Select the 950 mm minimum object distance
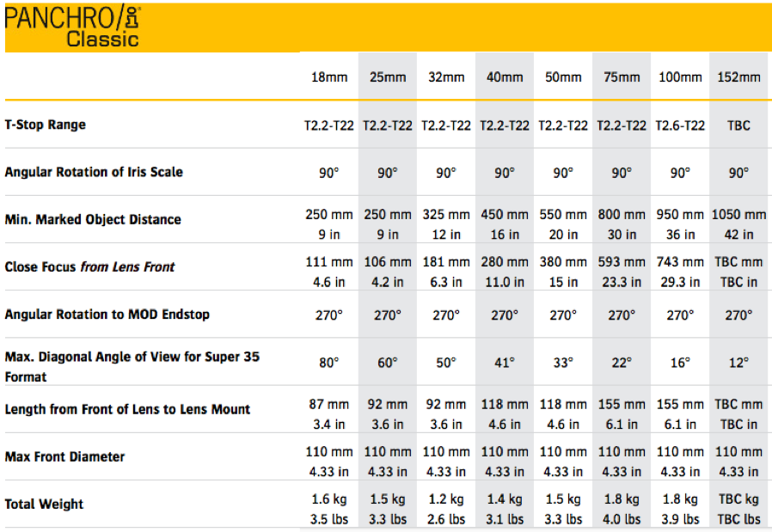 tap(680, 215)
